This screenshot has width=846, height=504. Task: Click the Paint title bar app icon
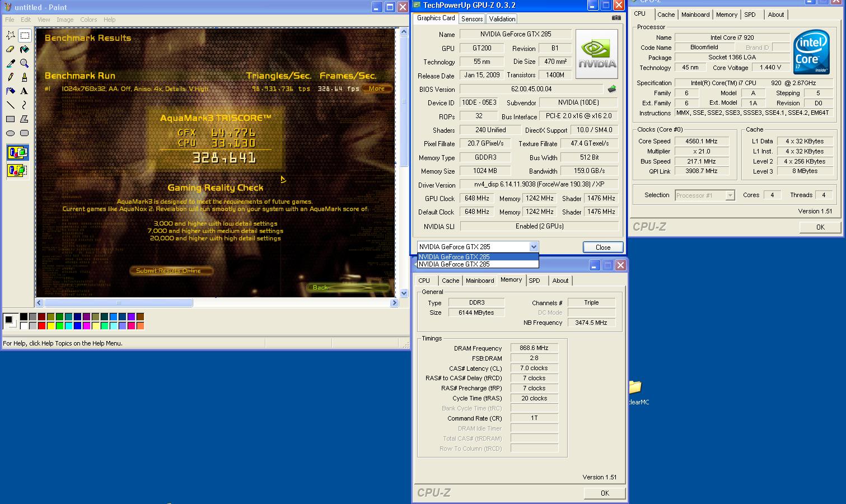8,7
